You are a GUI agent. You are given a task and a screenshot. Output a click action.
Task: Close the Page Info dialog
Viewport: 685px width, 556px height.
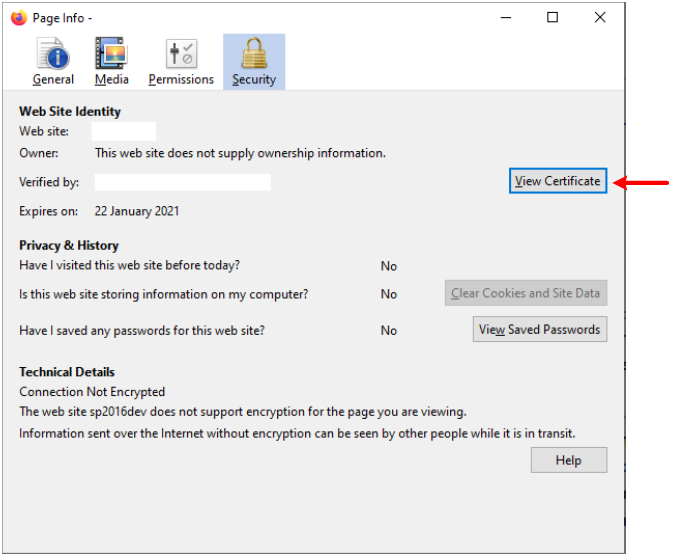(x=600, y=17)
